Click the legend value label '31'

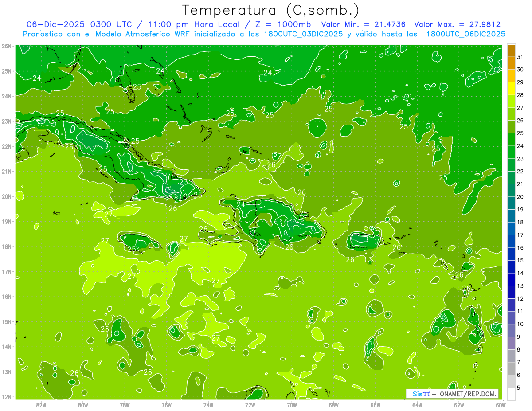(x=520, y=57)
